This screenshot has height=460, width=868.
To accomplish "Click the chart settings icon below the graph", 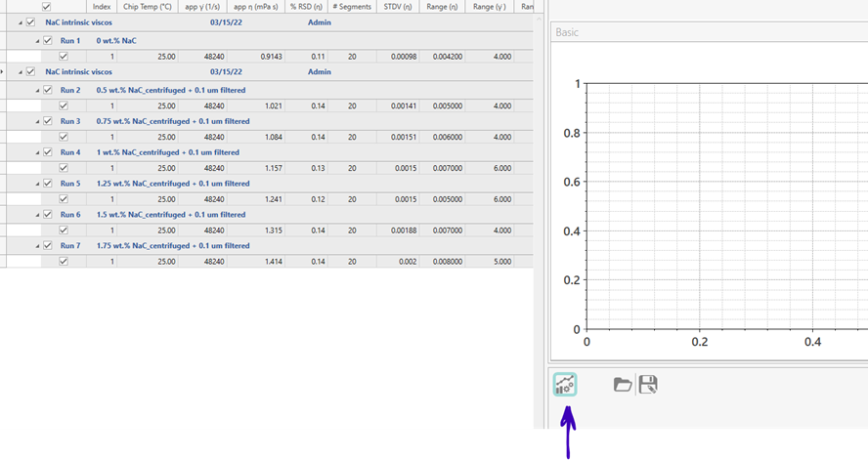I will (565, 384).
